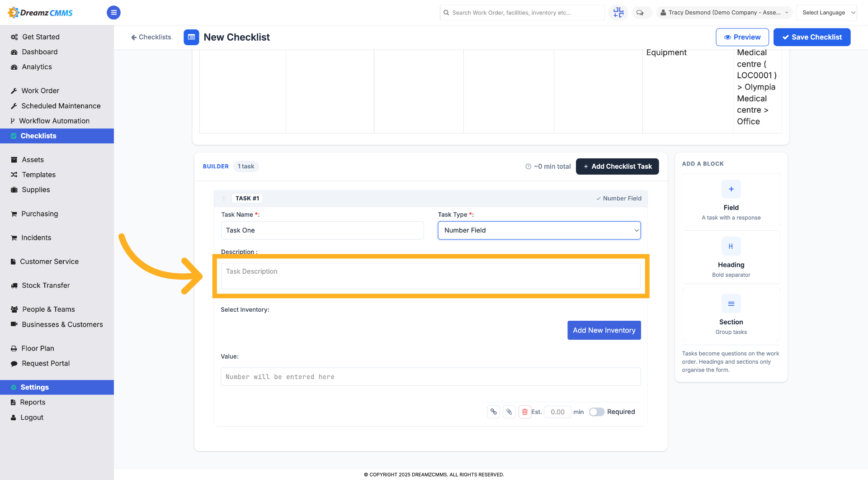Image resolution: width=868 pixels, height=480 pixels.
Task: Click the TASK #1 label
Action: click(247, 198)
